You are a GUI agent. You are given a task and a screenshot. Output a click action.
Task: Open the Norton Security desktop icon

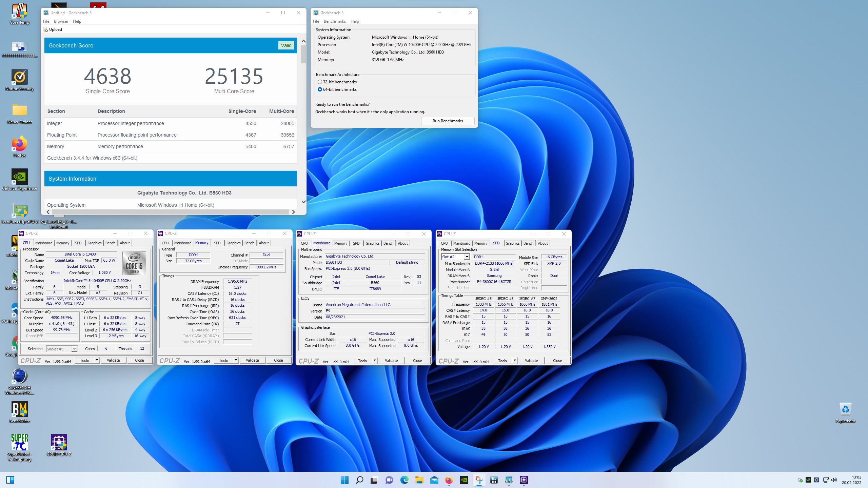[x=19, y=80]
